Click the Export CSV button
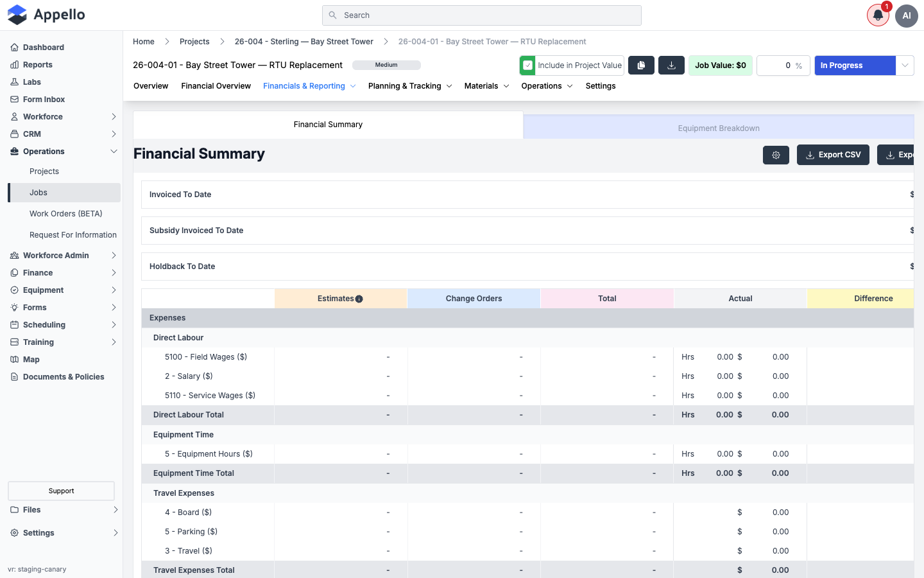The width and height of the screenshot is (924, 578). coord(833,155)
